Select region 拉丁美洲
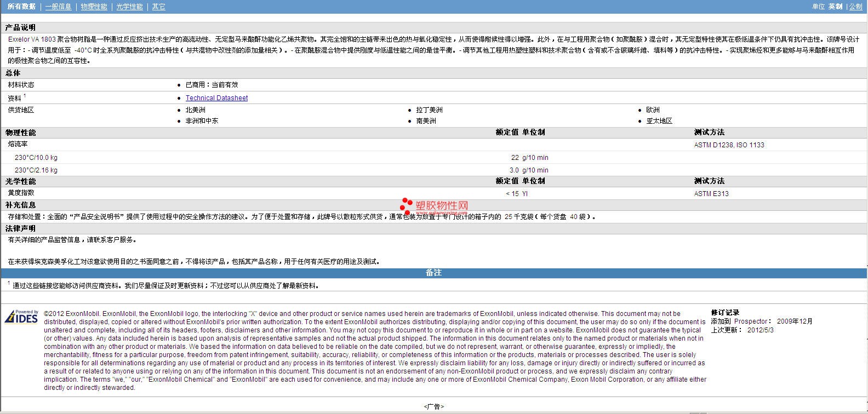The width and height of the screenshot is (868, 414). point(429,110)
